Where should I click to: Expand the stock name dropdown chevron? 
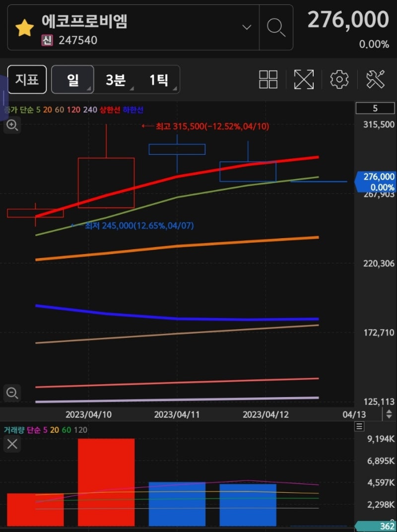[247, 27]
